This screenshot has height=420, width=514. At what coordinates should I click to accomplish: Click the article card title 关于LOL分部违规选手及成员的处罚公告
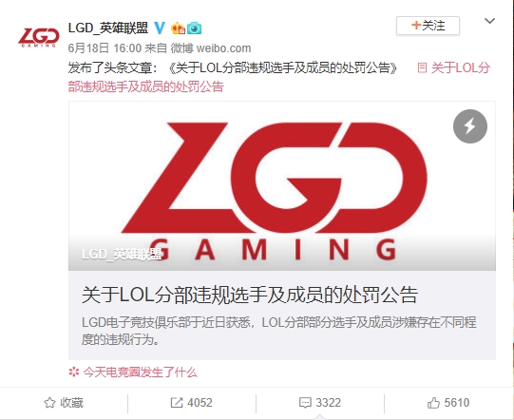tap(250, 295)
